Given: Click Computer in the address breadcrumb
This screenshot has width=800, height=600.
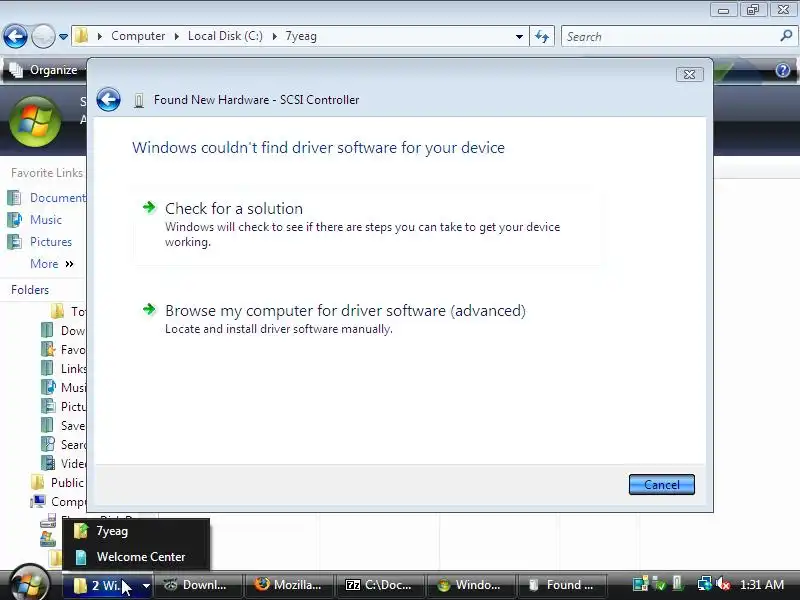Looking at the screenshot, I should (x=138, y=36).
